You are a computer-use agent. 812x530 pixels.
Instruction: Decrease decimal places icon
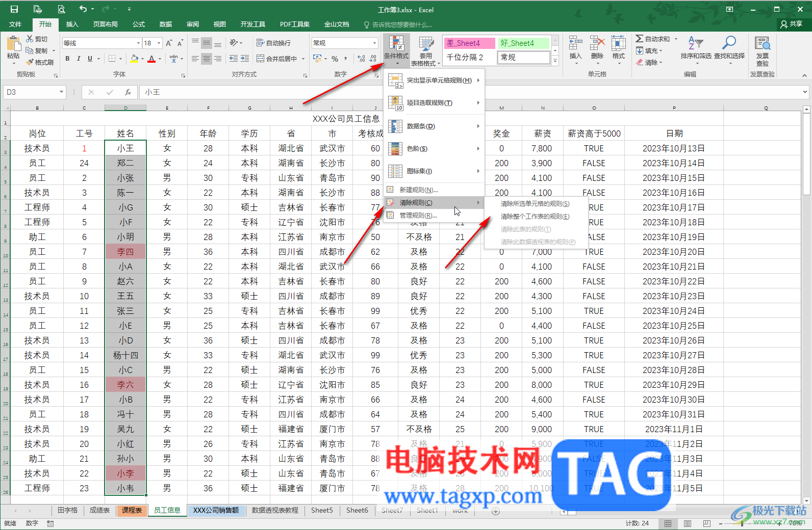373,59
